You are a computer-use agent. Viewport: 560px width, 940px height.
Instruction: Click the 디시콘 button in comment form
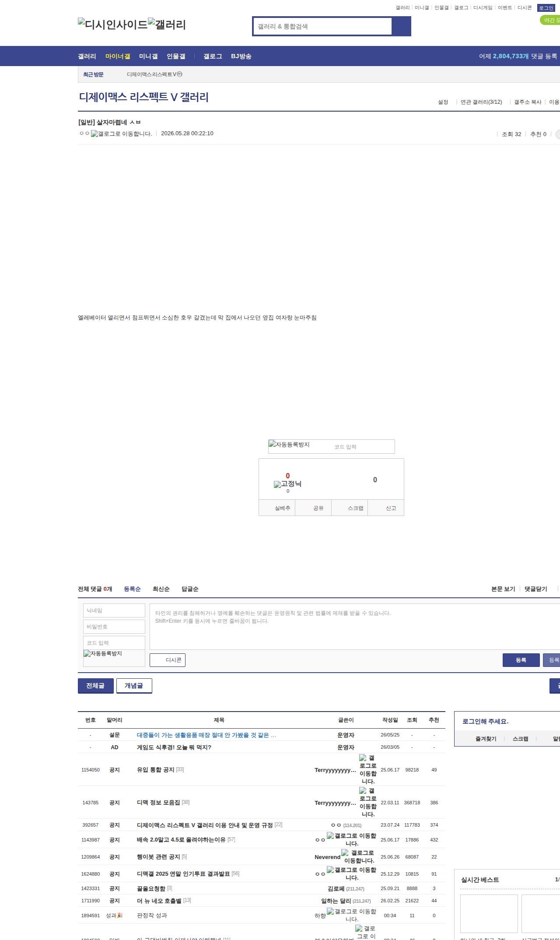pos(168,660)
